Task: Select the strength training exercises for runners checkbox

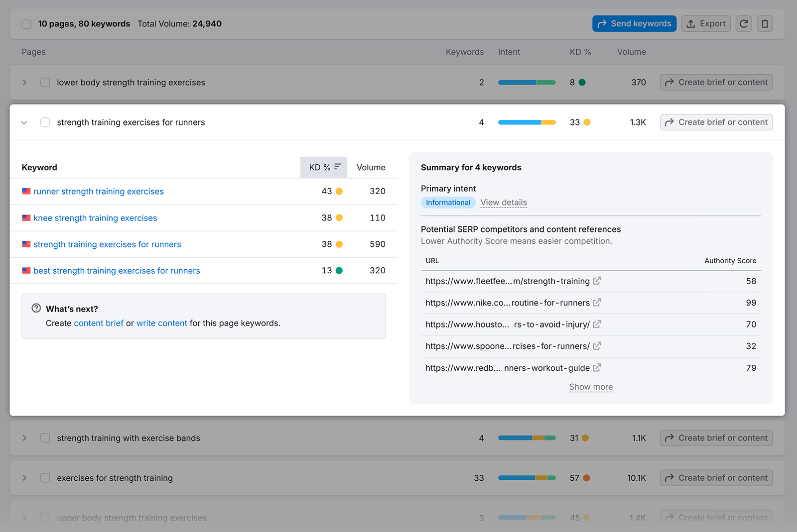Action: click(x=45, y=122)
